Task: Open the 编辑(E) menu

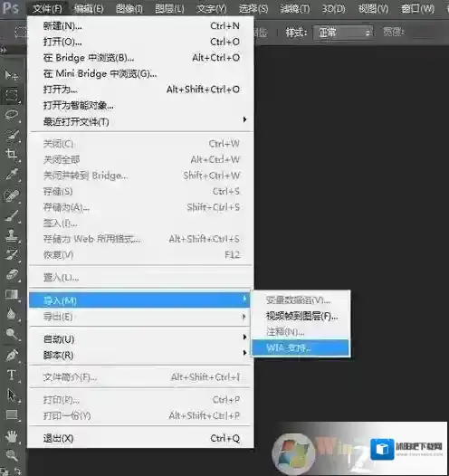Action: tap(89, 8)
